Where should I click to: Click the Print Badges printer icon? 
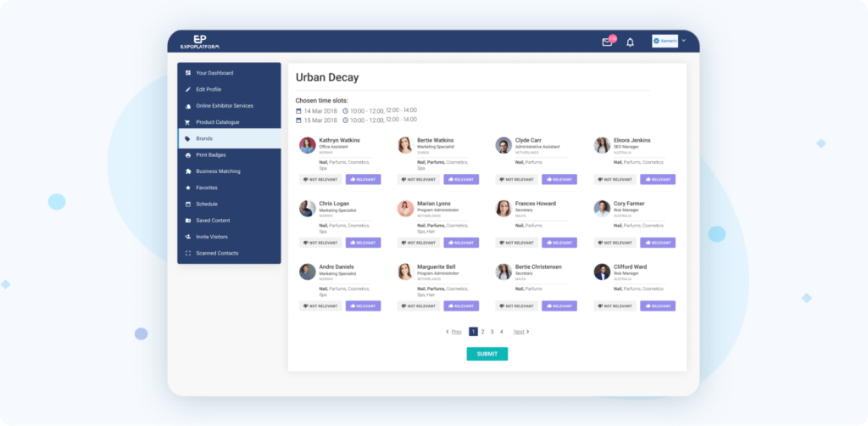[188, 155]
